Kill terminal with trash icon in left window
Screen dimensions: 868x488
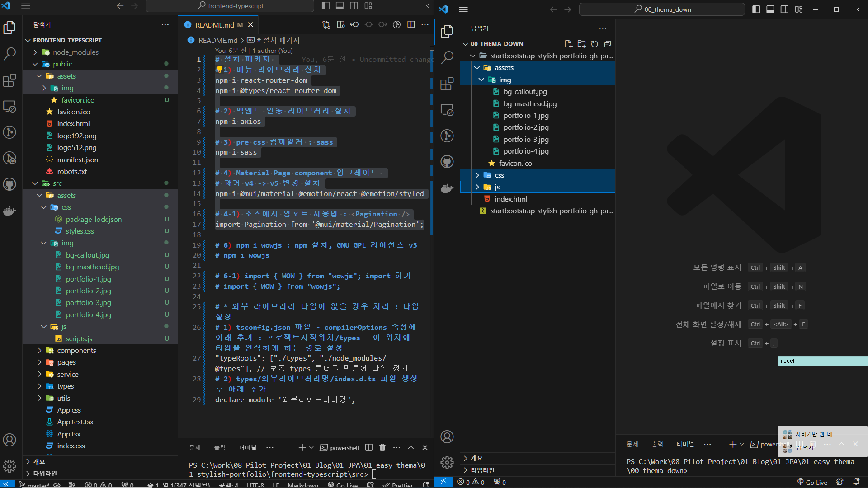(x=382, y=447)
